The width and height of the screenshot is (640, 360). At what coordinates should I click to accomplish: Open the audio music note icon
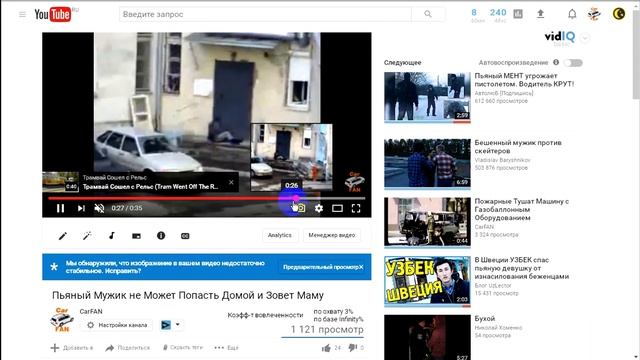tap(111, 236)
